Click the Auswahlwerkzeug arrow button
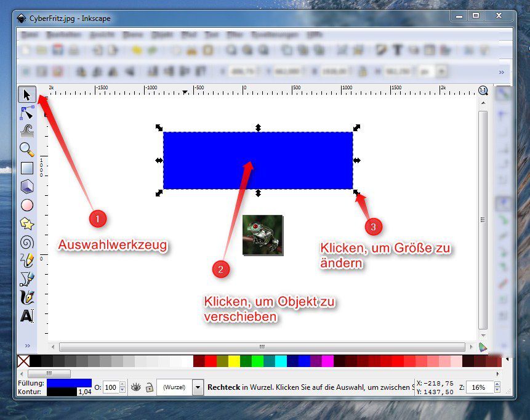 click(26, 94)
